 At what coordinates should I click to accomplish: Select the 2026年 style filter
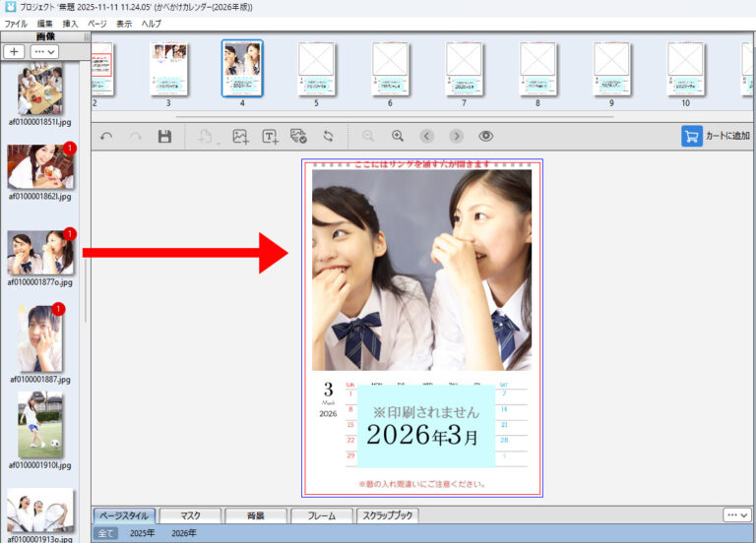(x=184, y=533)
